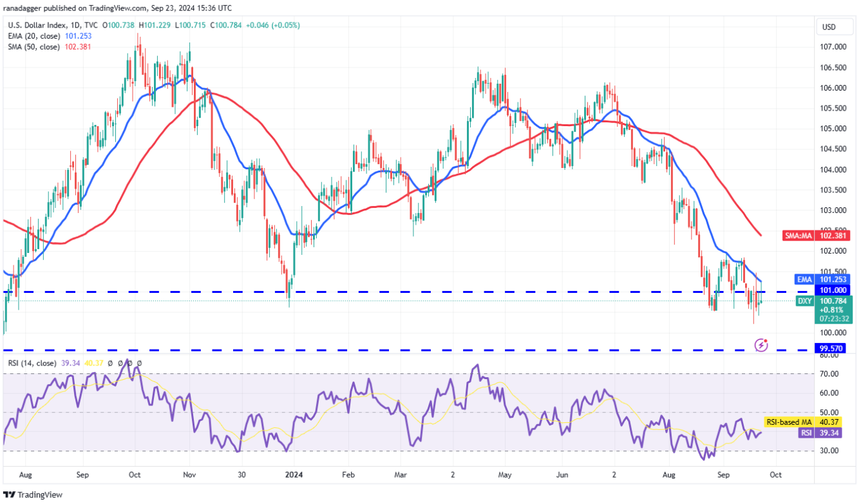Click the purple lightning event icon
Image resolution: width=861 pixels, height=504 pixels.
[762, 345]
